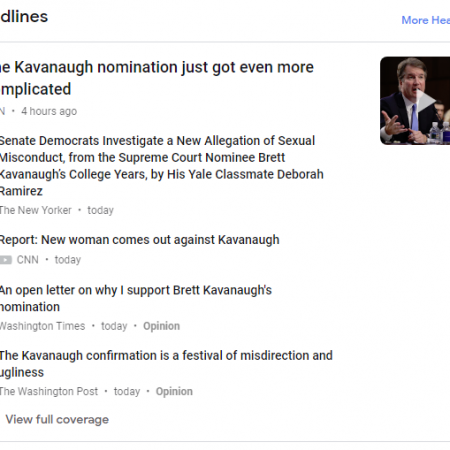Screen dimensions: 450x450
Task: Click today timestamp next to CNN
Action: coord(68,260)
